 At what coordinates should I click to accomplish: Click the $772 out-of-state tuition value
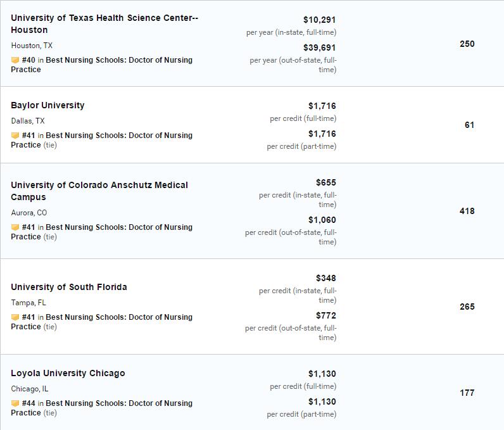(x=326, y=315)
